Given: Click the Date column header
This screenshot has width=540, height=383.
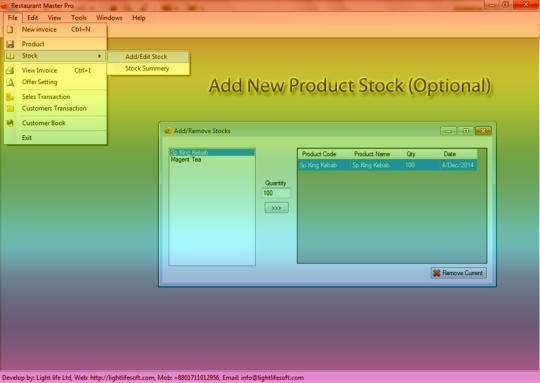Looking at the screenshot, I should click(x=459, y=154).
